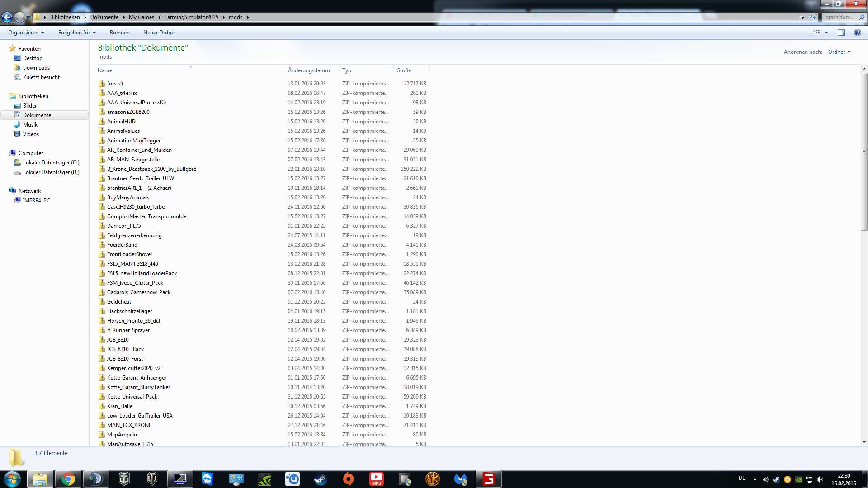Change view with the view icon
Screen dimensions: 868x488
[816, 33]
